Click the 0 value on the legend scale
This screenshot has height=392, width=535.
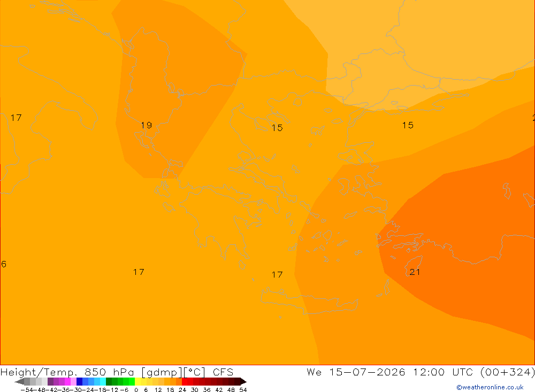pos(136,390)
